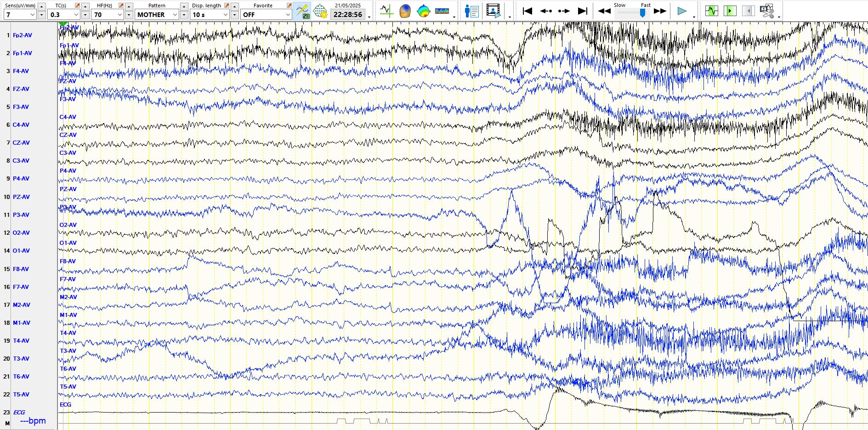Viewport: 868px width, 430px height.
Task: Step the Disp. length value down
Action: [x=234, y=15]
